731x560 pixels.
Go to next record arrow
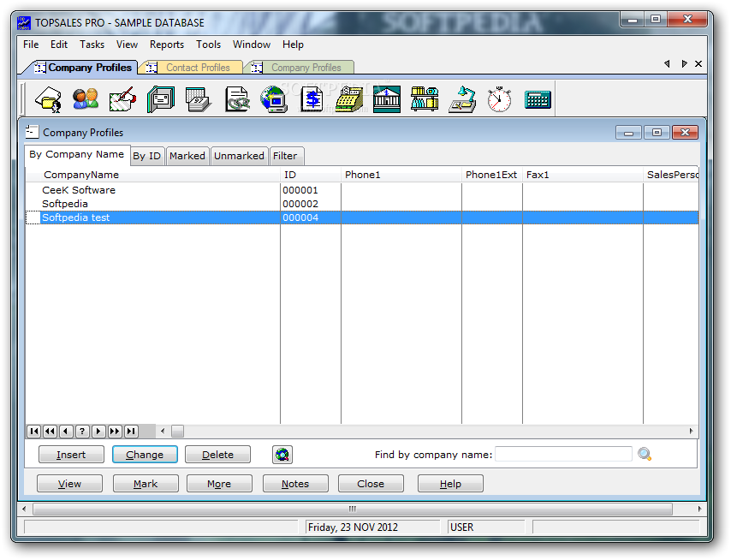point(98,432)
